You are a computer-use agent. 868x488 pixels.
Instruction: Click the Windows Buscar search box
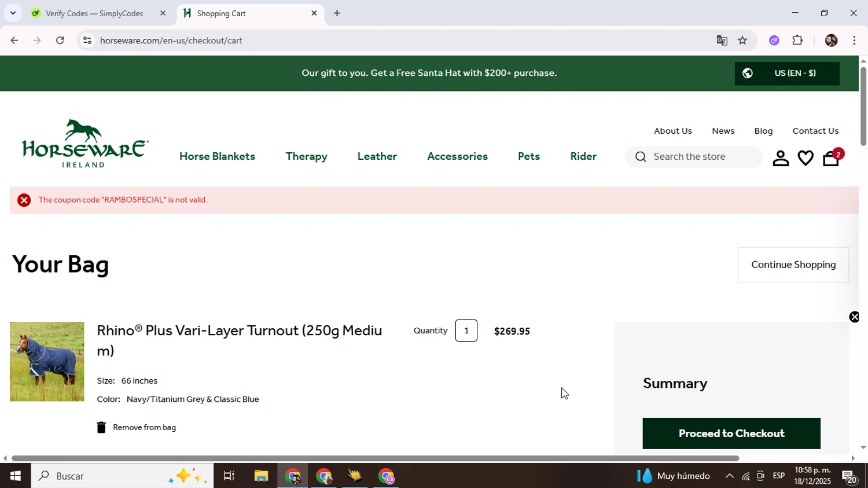click(122, 476)
